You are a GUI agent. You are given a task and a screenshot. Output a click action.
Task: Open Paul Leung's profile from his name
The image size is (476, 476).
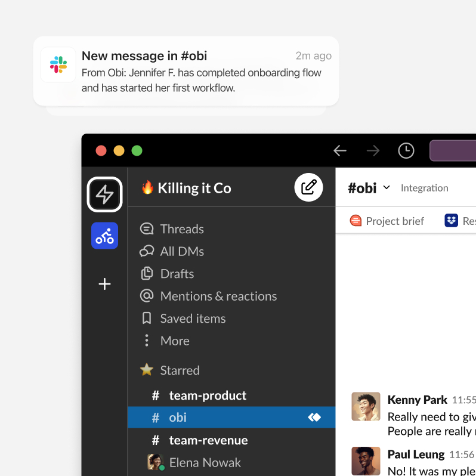click(416, 455)
